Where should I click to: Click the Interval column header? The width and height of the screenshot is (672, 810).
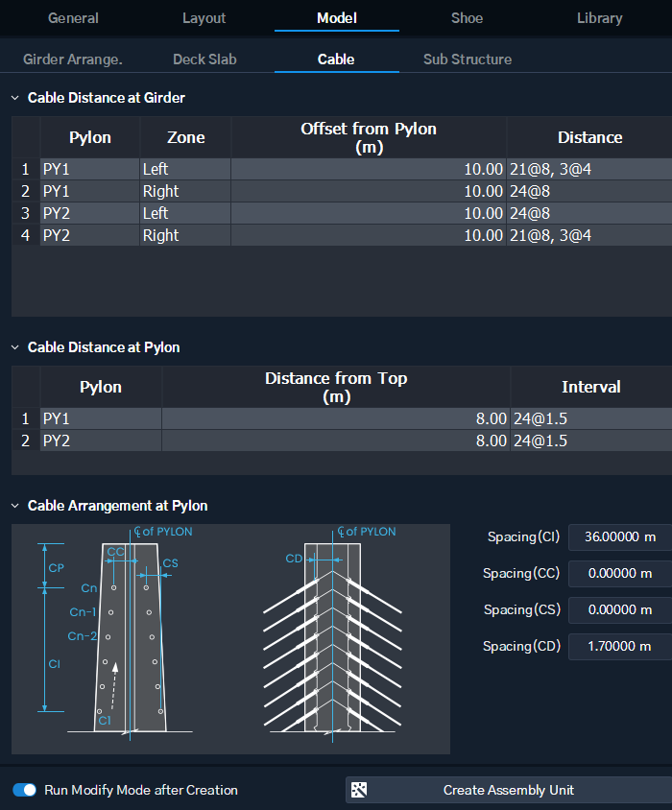pos(591,387)
